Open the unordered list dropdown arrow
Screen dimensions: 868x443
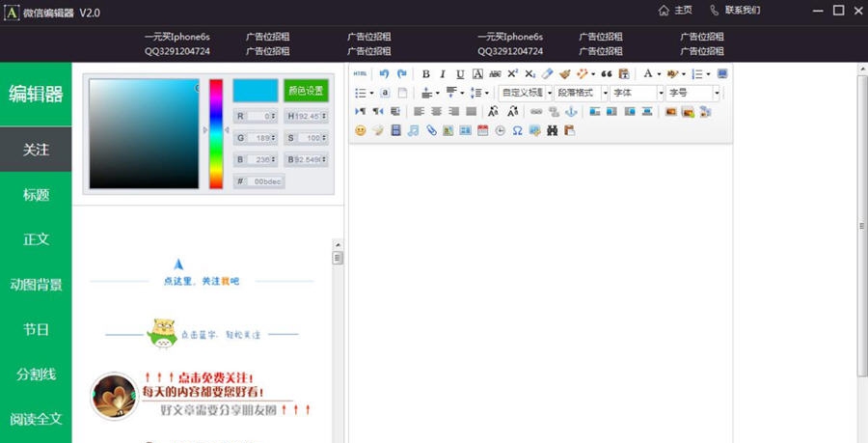[x=371, y=93]
